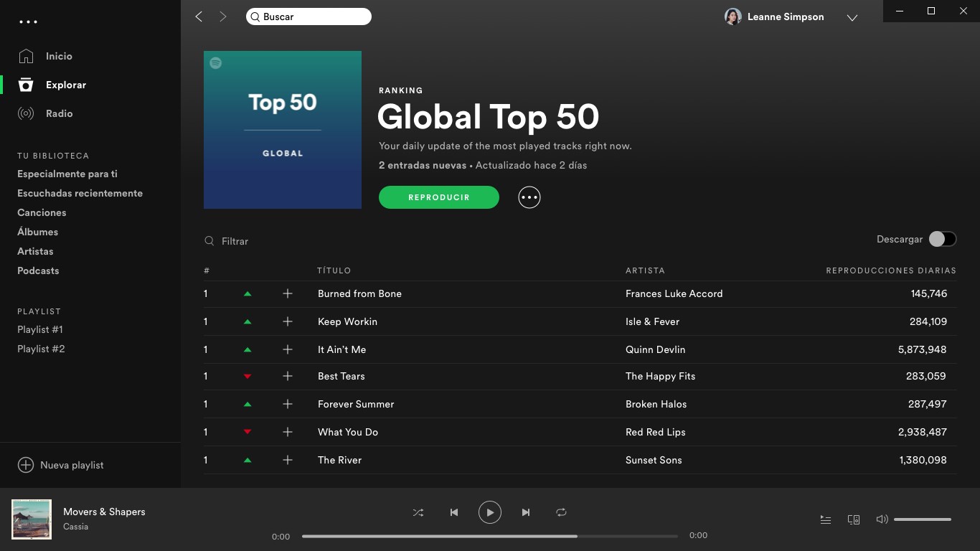Screen dimensions: 980x551
Task: Open Podcasts in library
Action: tap(38, 270)
